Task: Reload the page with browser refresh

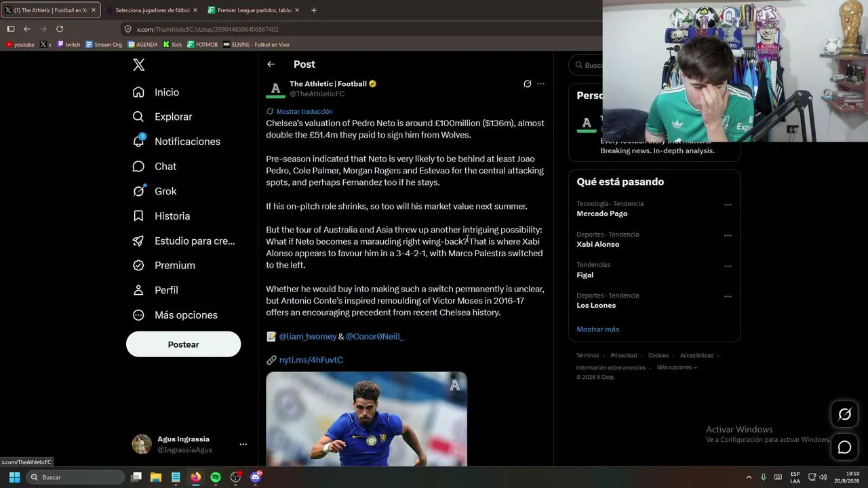Action: 60,29
